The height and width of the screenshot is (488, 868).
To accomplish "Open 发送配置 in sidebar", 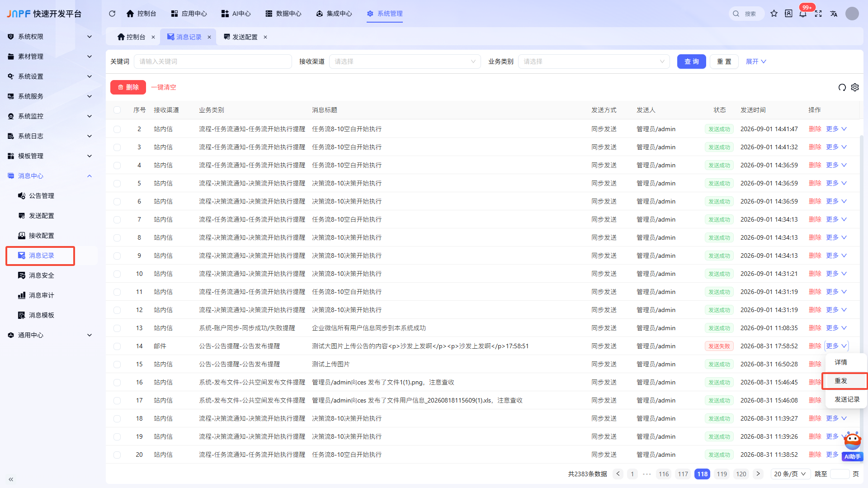I will click(x=42, y=216).
